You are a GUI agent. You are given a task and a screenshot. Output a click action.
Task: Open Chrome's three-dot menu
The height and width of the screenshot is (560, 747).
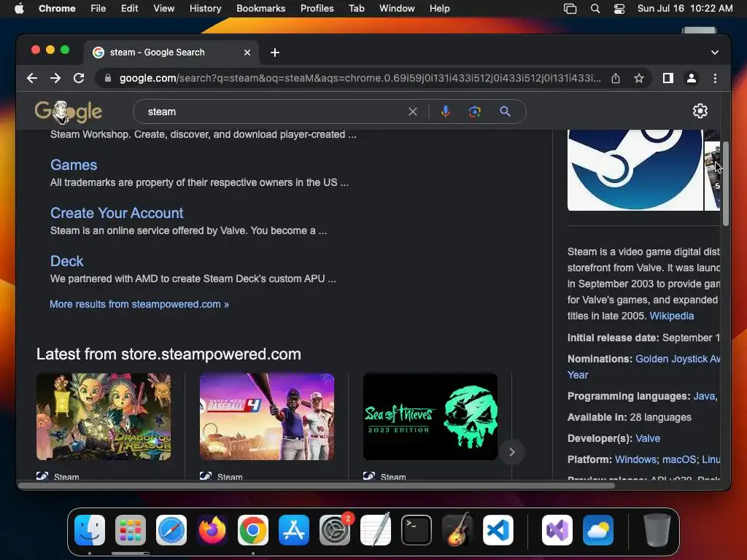(x=715, y=78)
